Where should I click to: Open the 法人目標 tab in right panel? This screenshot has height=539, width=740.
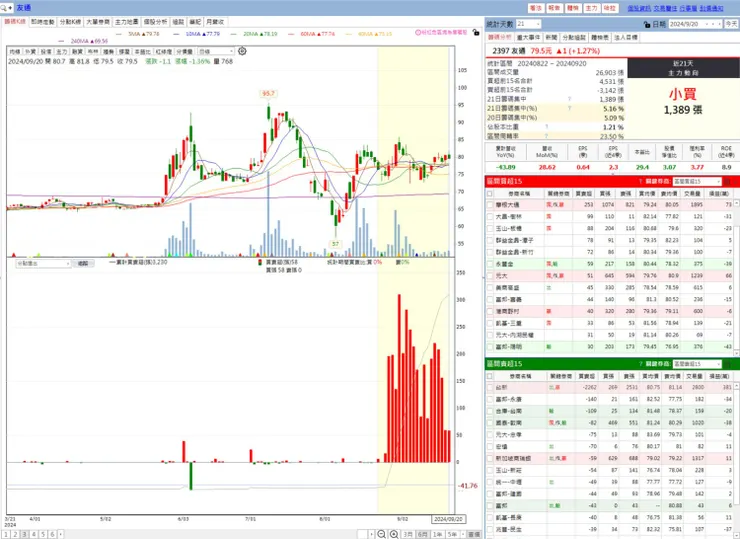click(626, 37)
